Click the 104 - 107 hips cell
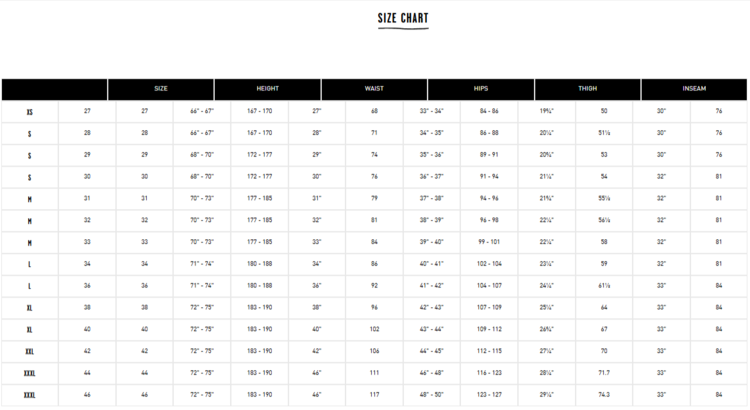The image size is (750, 410). pos(489,285)
